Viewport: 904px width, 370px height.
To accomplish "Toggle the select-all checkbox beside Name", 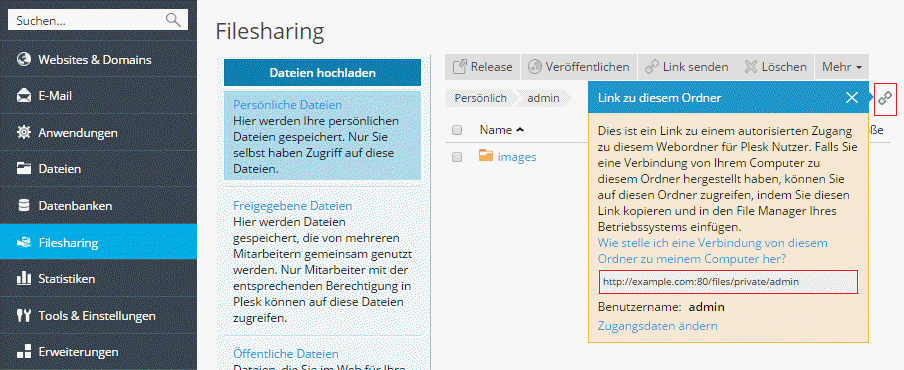I will [x=457, y=130].
